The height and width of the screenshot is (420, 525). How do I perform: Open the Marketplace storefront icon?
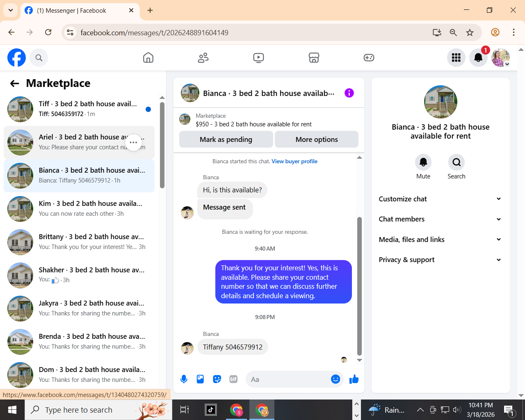pos(314,58)
